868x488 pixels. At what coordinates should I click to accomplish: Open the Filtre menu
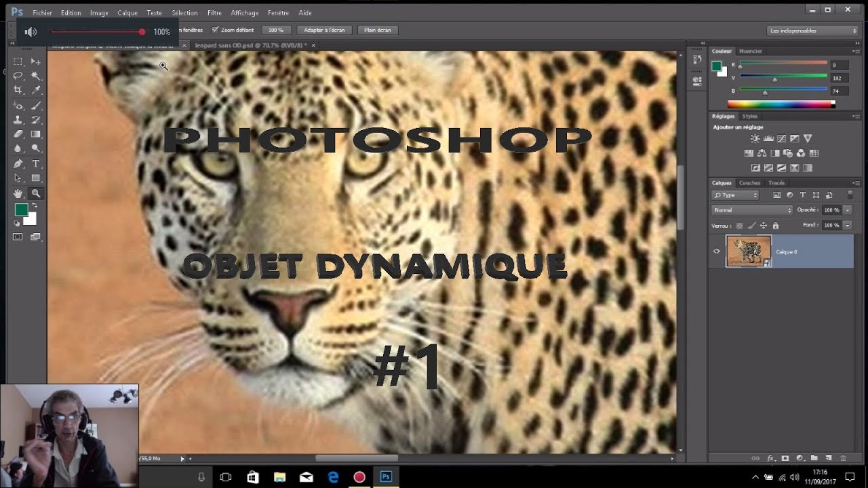click(214, 13)
